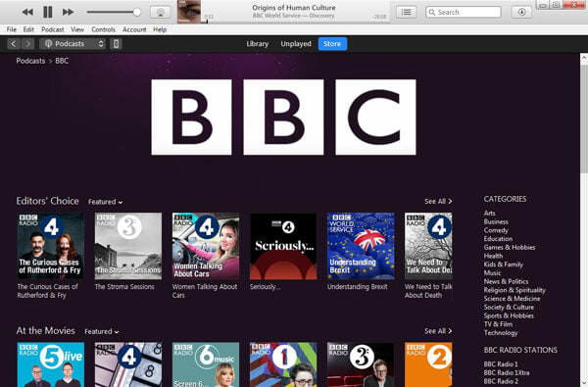Open the Radio 6 music Screen 6 artwork
The height and width of the screenshot is (387, 588).
(x=206, y=364)
